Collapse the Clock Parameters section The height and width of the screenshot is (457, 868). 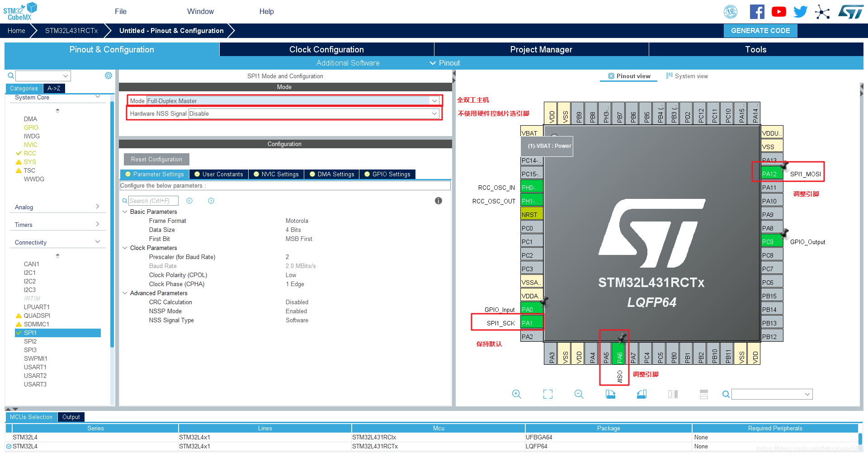[x=125, y=248]
